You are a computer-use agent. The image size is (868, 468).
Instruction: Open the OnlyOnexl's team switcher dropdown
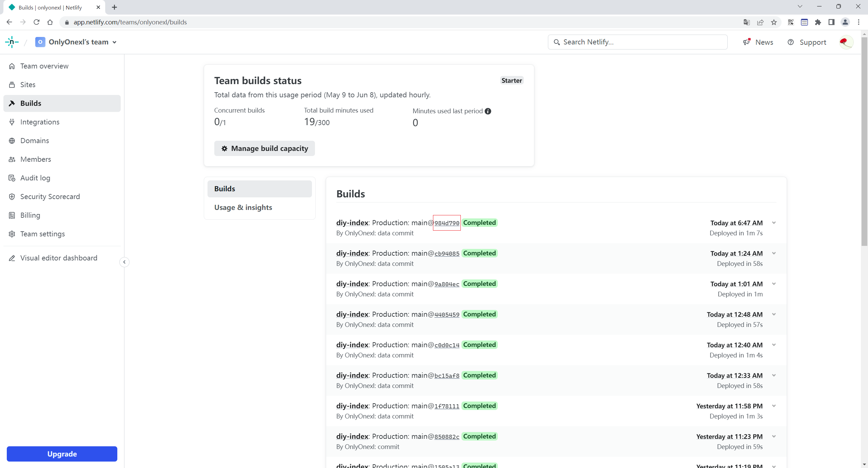click(x=76, y=42)
